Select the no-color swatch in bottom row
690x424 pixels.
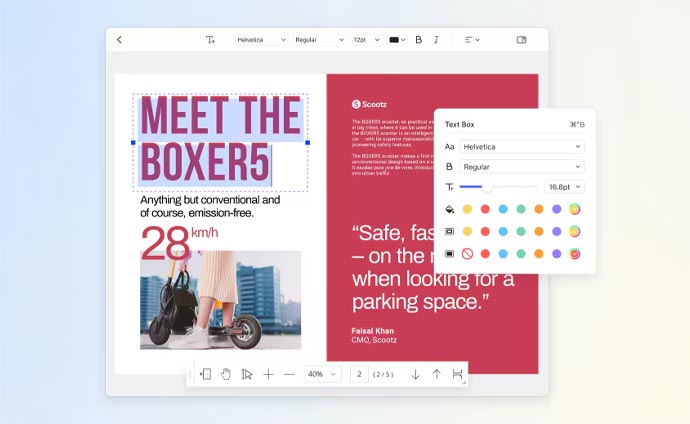click(467, 253)
